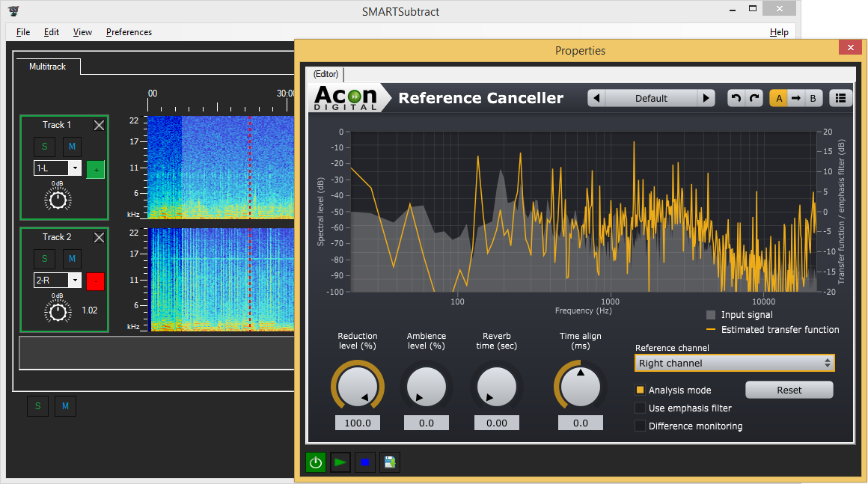Click Input signal legend swatch

pos(711,315)
